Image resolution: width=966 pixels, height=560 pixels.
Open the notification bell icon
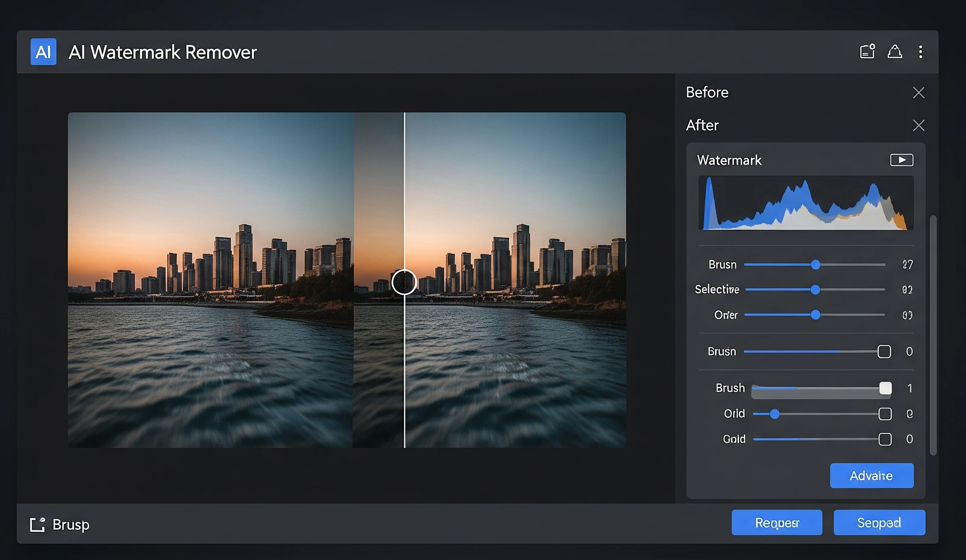(894, 52)
